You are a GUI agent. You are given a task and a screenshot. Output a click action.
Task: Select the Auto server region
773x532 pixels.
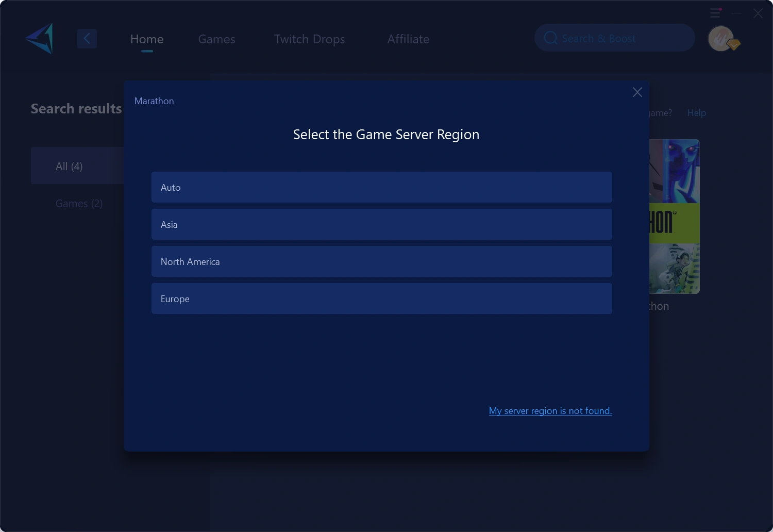pos(381,187)
